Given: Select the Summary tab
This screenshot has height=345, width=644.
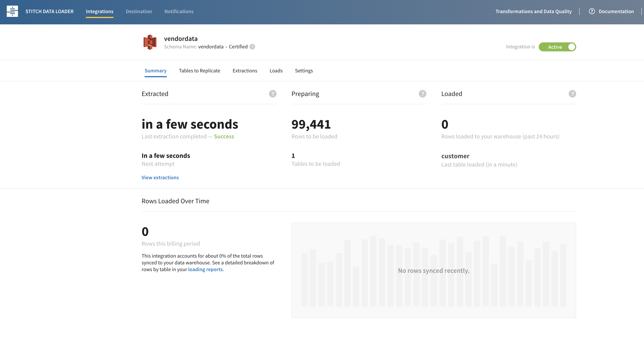Looking at the screenshot, I should tap(155, 71).
